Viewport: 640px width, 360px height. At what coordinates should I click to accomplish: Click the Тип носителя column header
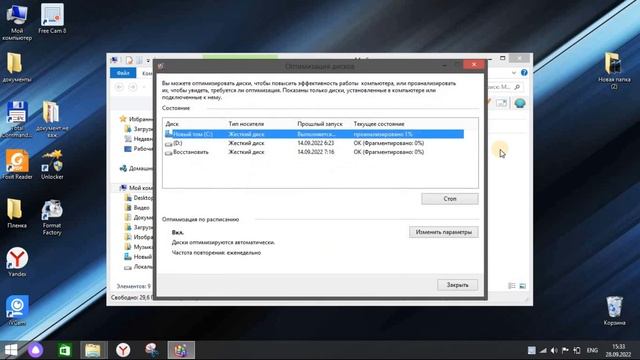tap(246, 124)
